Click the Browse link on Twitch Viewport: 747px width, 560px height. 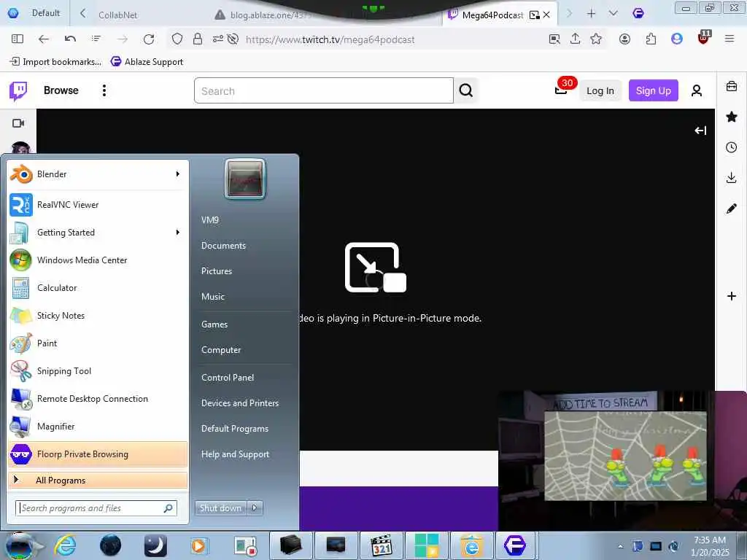[x=61, y=90]
